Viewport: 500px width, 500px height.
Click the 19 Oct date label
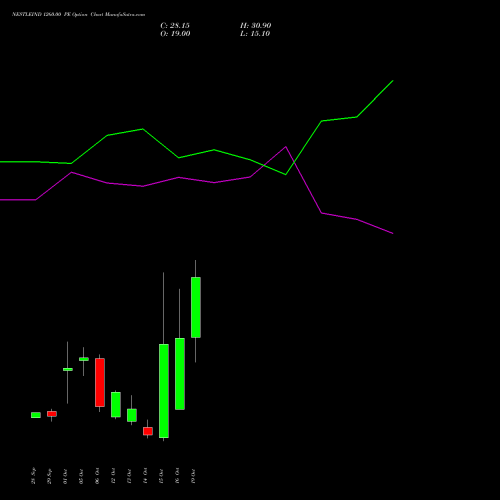pos(193,476)
